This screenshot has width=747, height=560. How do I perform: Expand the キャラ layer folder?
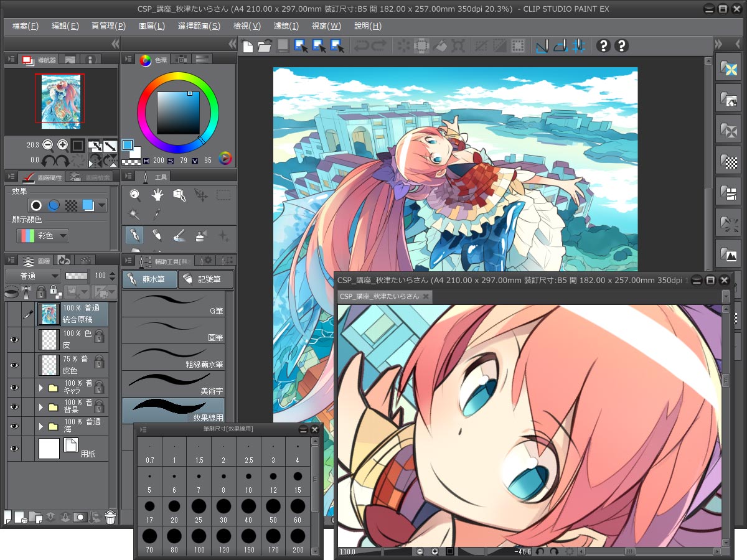[41, 388]
